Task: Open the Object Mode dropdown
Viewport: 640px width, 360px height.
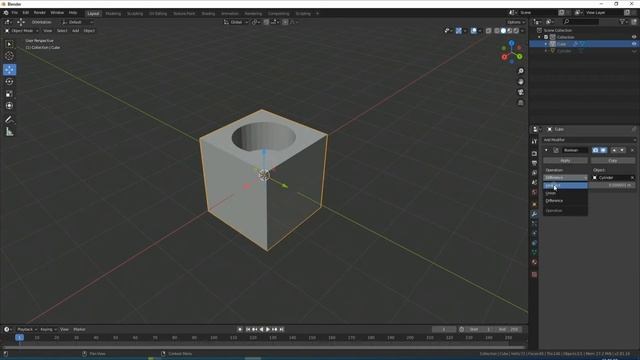Action: pos(22,31)
